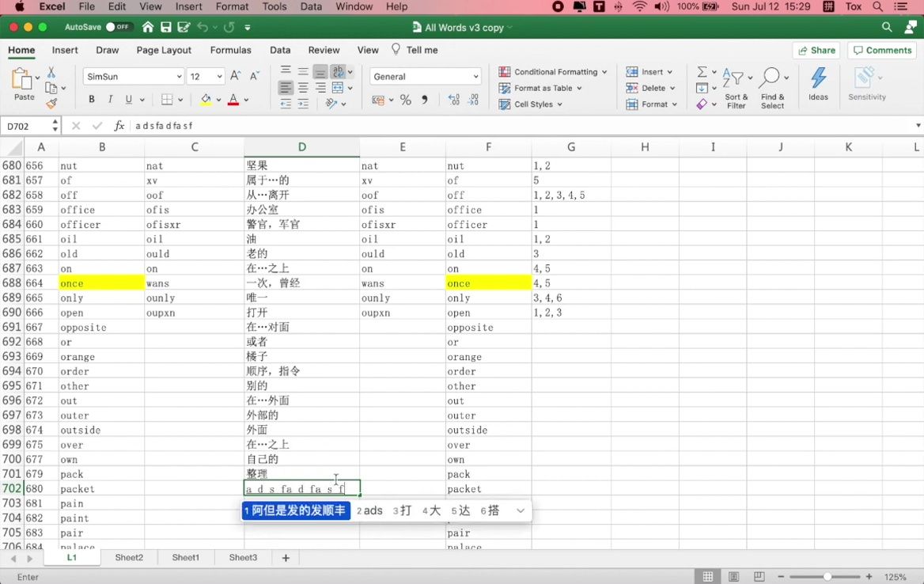Screen dimensions: 924x584
Task: Open the Formulas ribbon tab
Action: pos(230,50)
